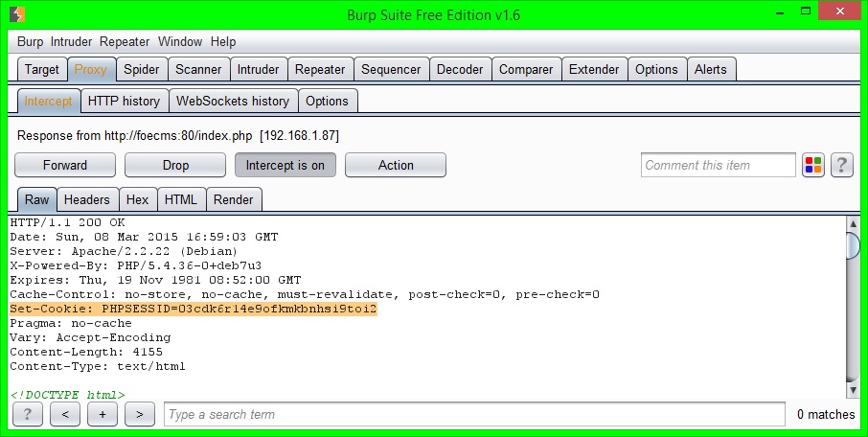Click the response pane scroll down arrow

(853, 390)
